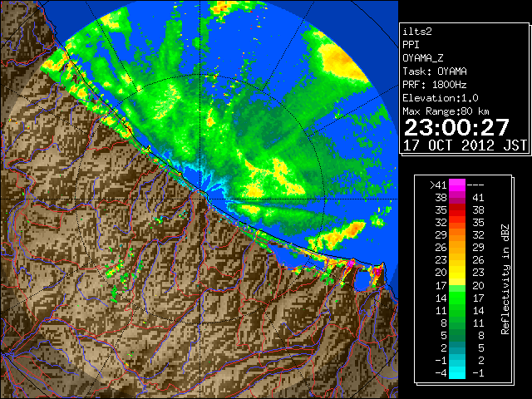This screenshot has height=399, width=532.
Task: Click the 'Max Range:80 km' line
Action: [x=446, y=111]
